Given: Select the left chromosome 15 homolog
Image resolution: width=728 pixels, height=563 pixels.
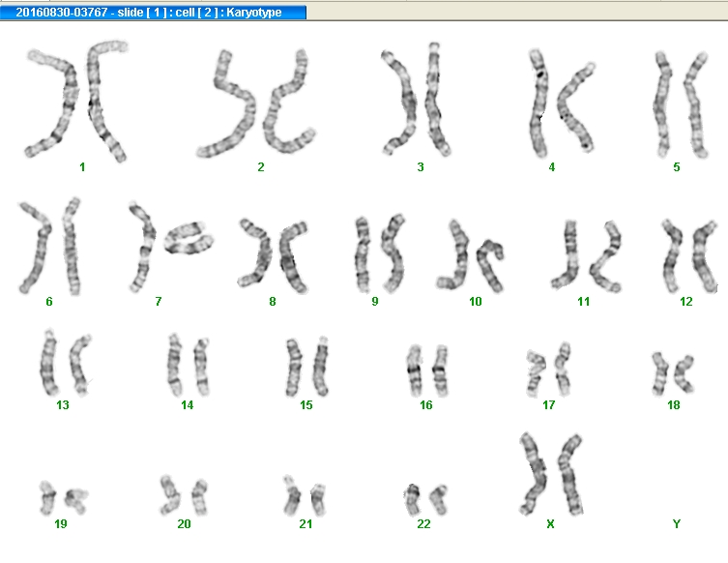Looking at the screenshot, I should (294, 367).
